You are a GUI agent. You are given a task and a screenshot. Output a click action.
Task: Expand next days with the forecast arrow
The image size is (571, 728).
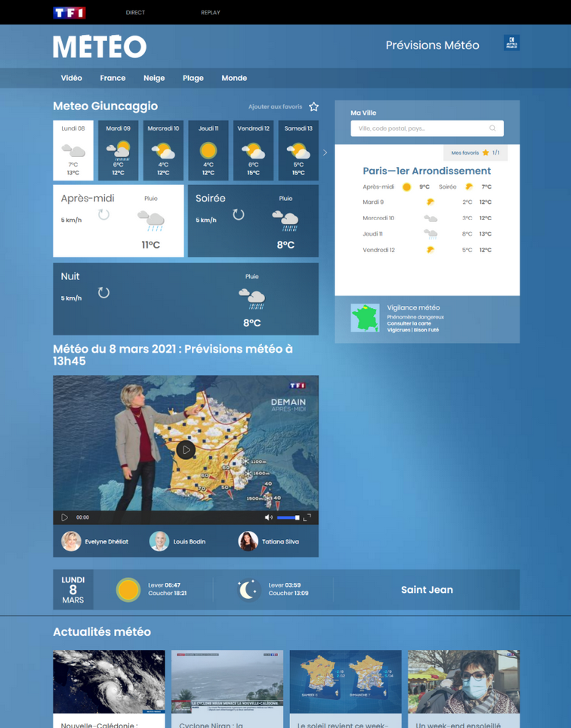pos(326,153)
